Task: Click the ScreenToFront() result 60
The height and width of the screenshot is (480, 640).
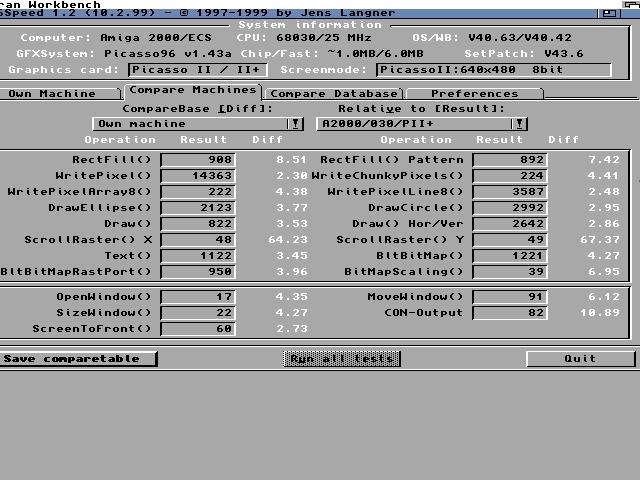Action: (198, 329)
